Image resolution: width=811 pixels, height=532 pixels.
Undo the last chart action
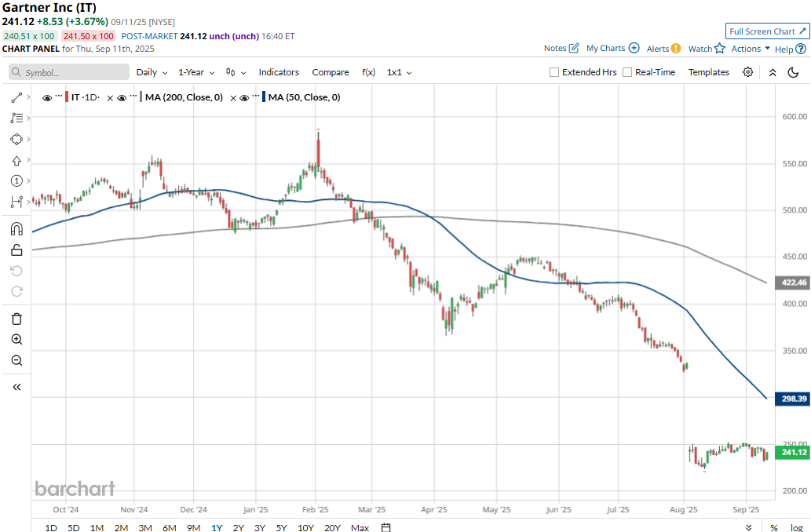pos(16,271)
